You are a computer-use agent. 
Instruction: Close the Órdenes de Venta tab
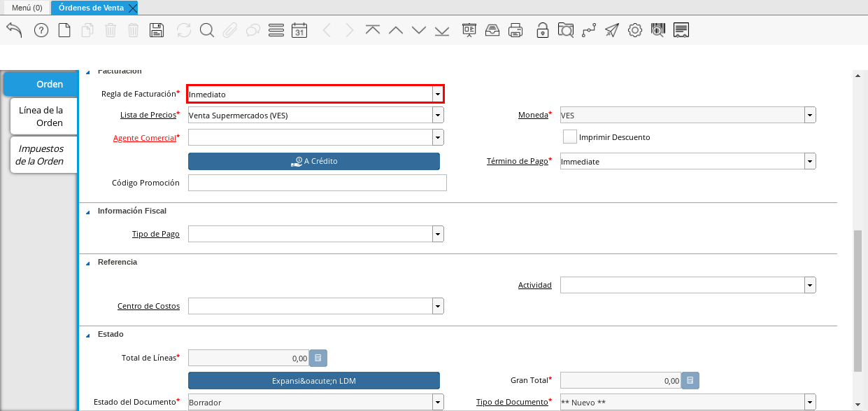133,8
